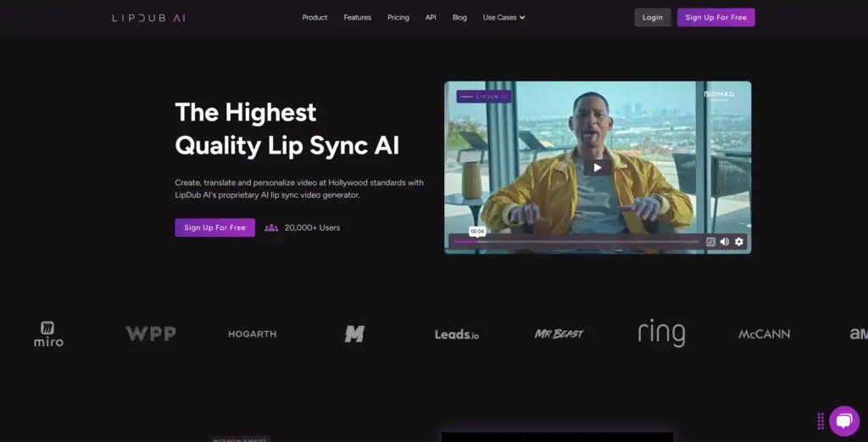The image size is (868, 442).
Task: Go to the Pricing page
Action: [x=398, y=18]
